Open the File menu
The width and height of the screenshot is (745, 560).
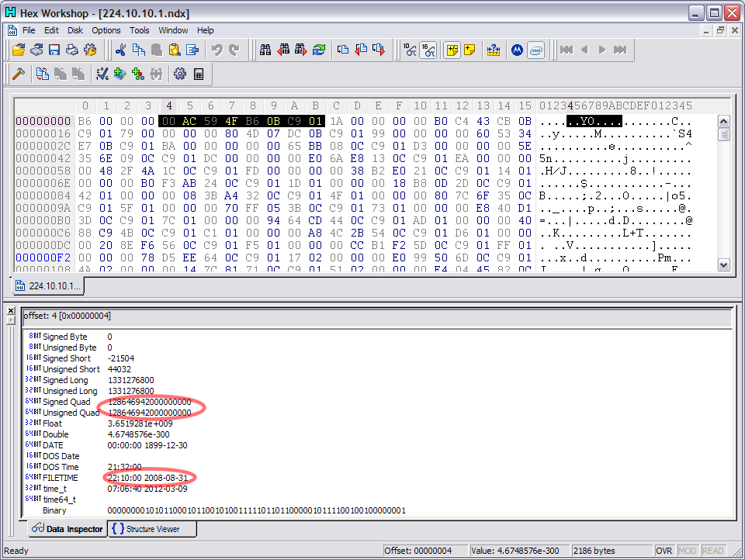(29, 30)
